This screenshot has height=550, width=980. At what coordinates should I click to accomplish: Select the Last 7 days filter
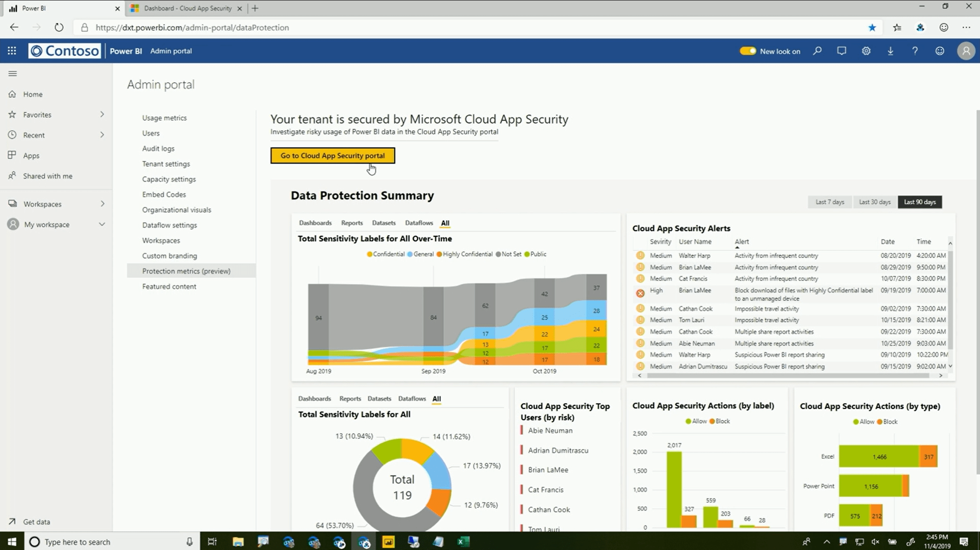(830, 202)
